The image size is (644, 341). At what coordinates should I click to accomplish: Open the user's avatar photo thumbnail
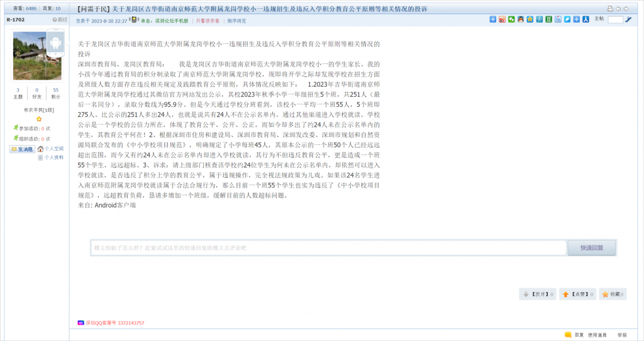(37, 56)
